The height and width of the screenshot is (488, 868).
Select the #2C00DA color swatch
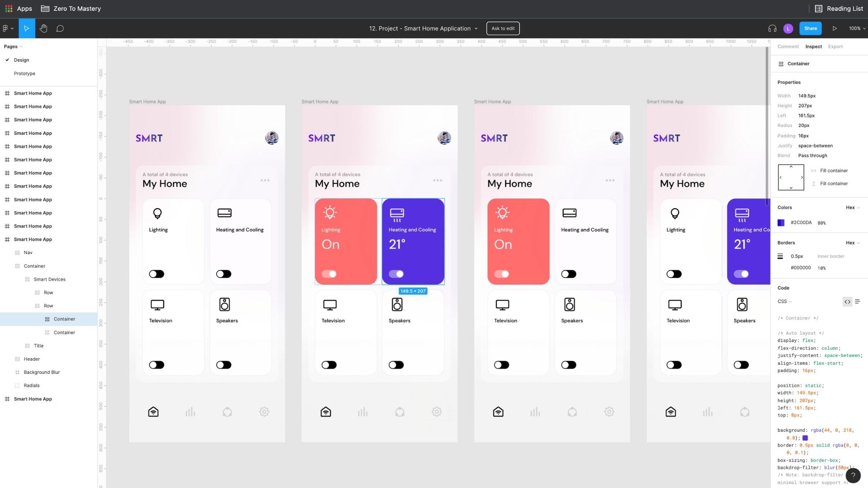781,223
